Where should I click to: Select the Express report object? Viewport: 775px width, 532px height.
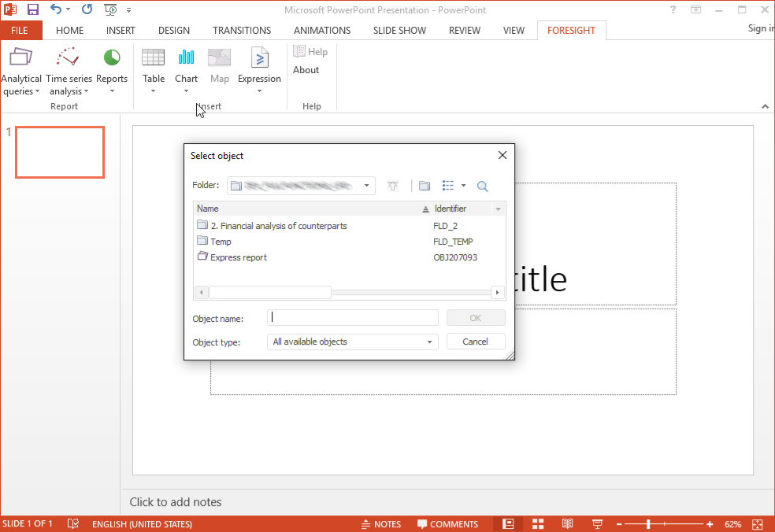pos(232,257)
